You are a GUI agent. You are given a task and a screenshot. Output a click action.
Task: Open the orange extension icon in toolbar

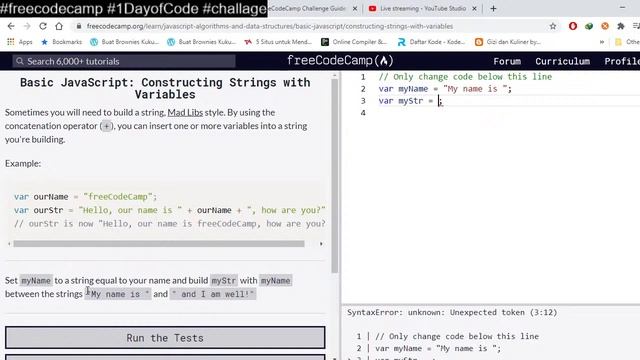tap(605, 26)
